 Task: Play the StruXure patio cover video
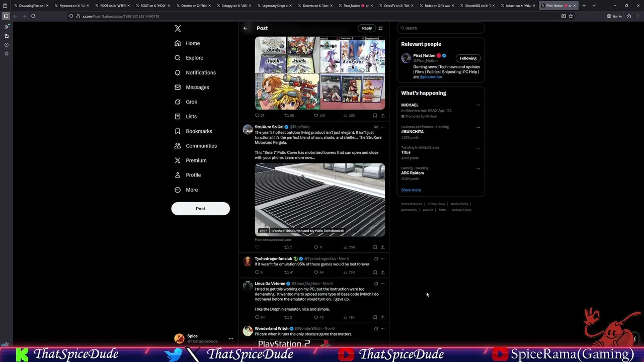click(x=320, y=200)
